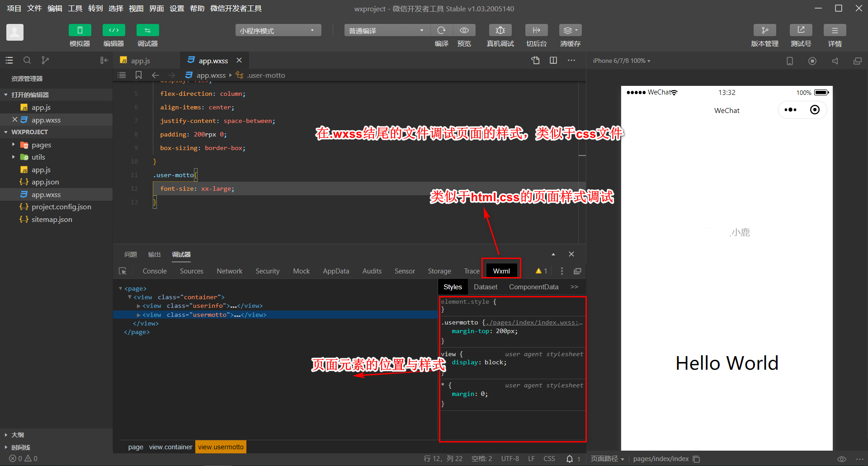Viewport: 868px width, 466px height.
Task: Click the 测试号 test account icon
Action: [801, 30]
